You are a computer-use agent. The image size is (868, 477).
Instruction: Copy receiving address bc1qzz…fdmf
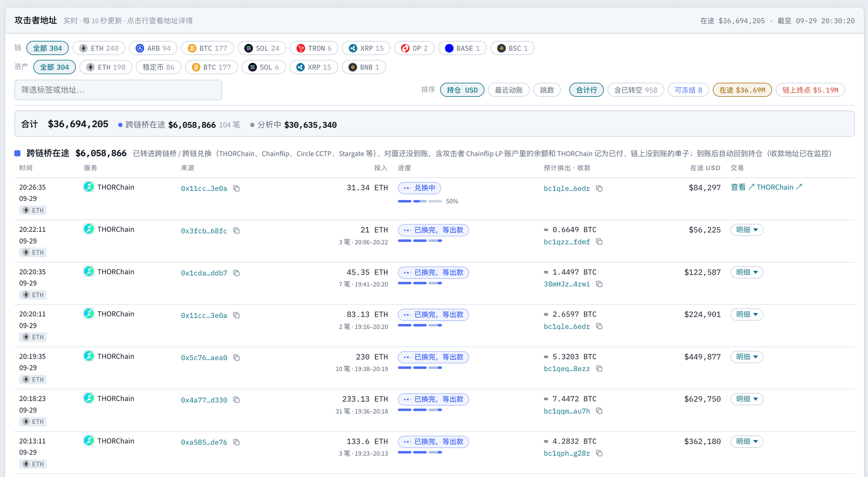pos(599,242)
